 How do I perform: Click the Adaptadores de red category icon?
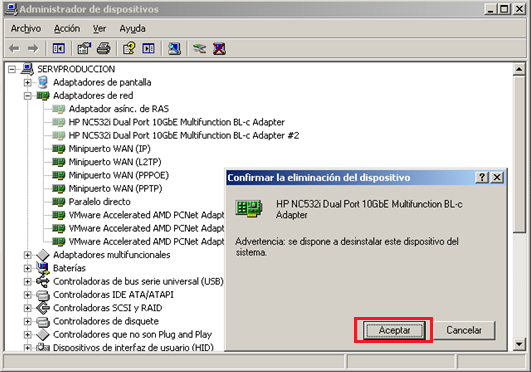pos(43,96)
